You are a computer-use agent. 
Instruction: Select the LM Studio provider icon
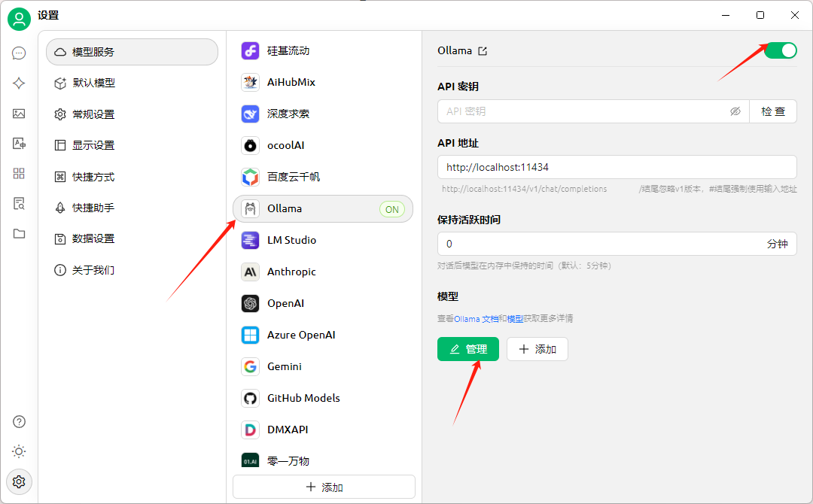[x=251, y=241]
